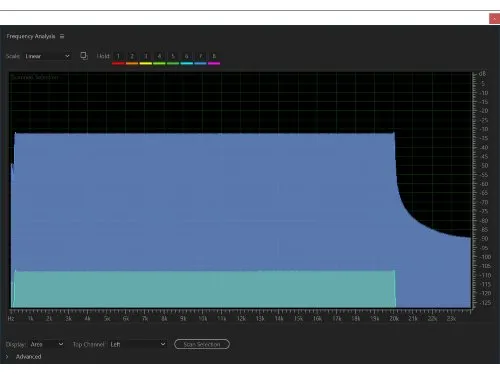Activate Hold button 6 with cyan underline

coord(187,56)
